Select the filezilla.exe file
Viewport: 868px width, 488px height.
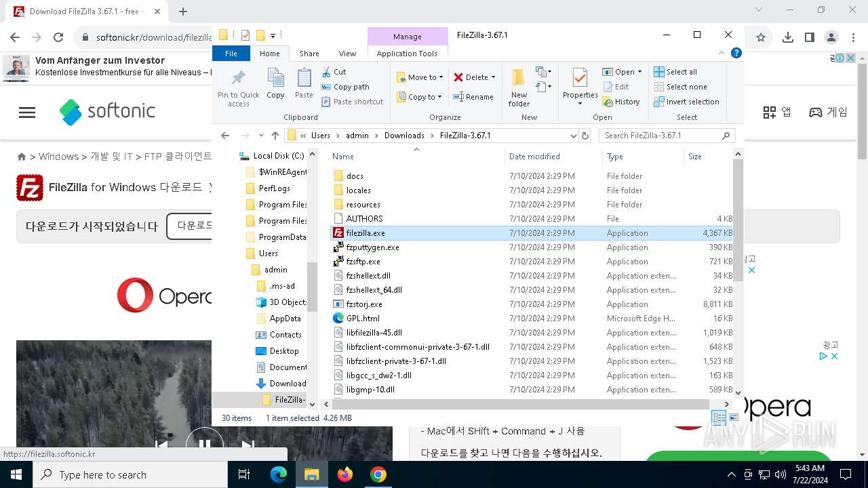tap(532, 232)
